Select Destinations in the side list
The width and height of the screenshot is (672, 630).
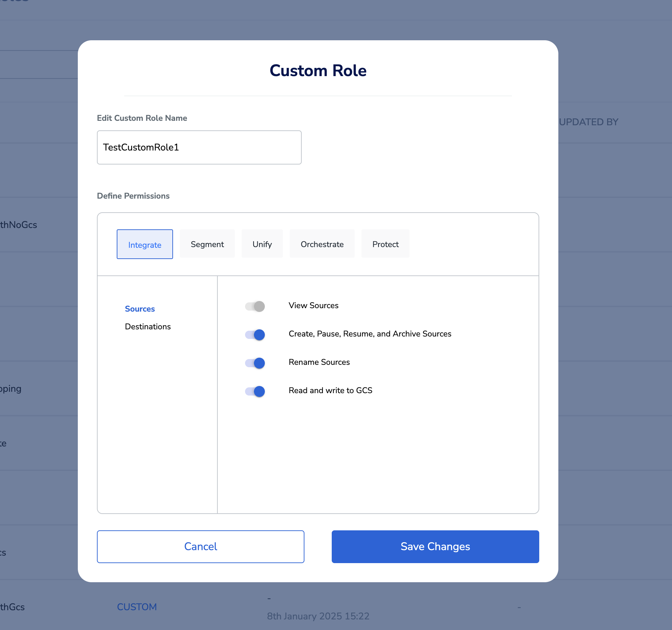(x=148, y=327)
